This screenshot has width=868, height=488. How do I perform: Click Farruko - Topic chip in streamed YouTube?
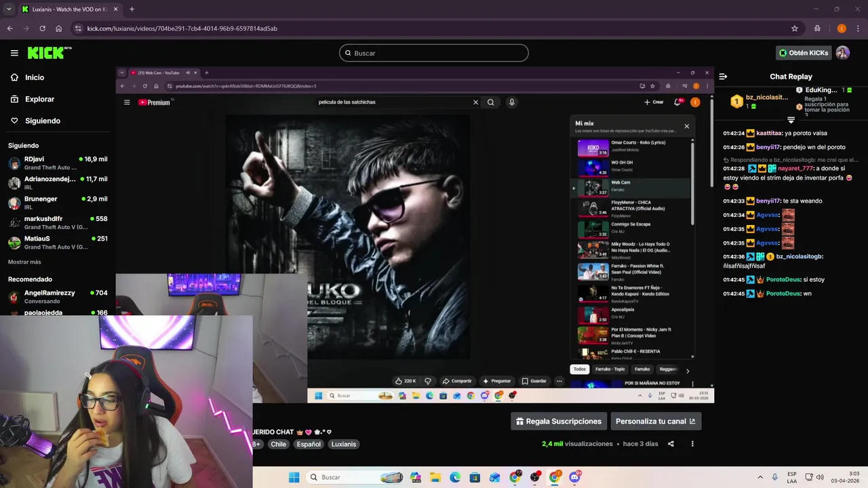(x=610, y=369)
